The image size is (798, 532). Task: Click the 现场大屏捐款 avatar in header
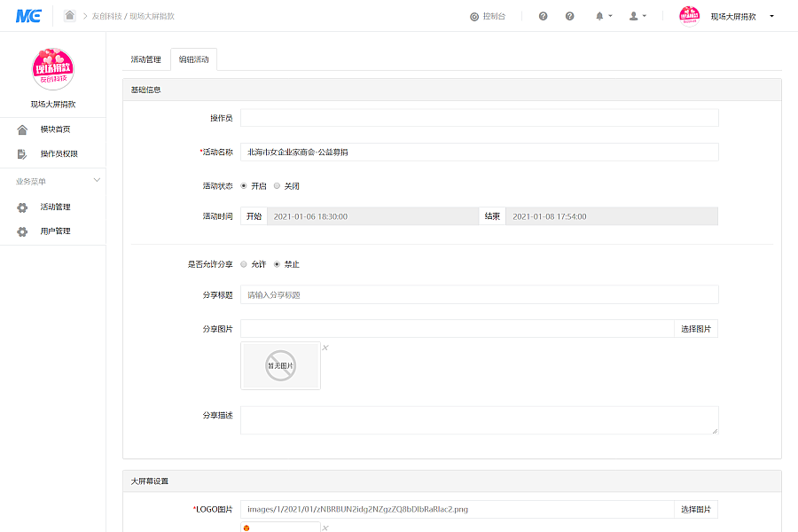pyautogui.click(x=689, y=16)
